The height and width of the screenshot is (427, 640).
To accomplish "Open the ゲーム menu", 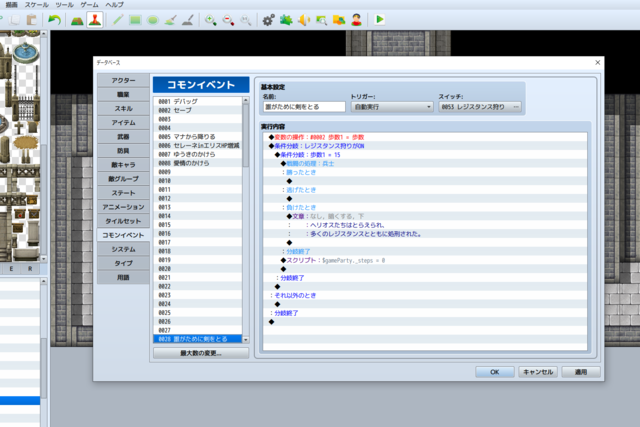I will coord(89,4).
